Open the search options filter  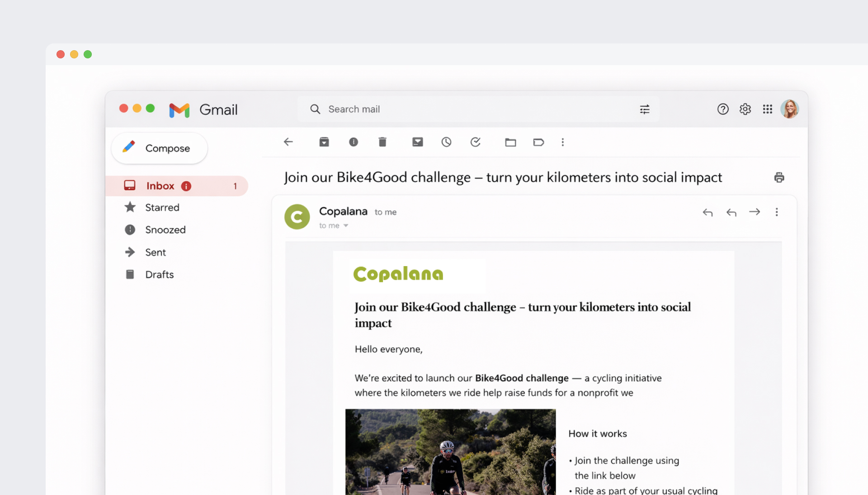click(644, 109)
